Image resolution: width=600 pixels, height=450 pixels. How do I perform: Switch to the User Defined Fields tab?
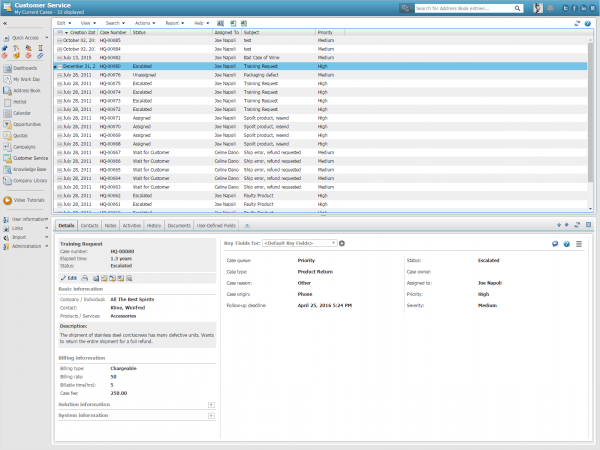pos(216,226)
